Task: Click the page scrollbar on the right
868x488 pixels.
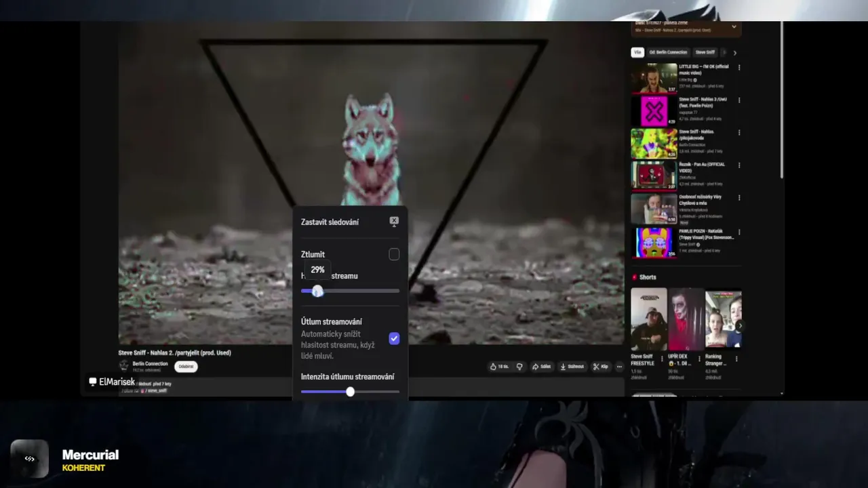Action: [783, 100]
